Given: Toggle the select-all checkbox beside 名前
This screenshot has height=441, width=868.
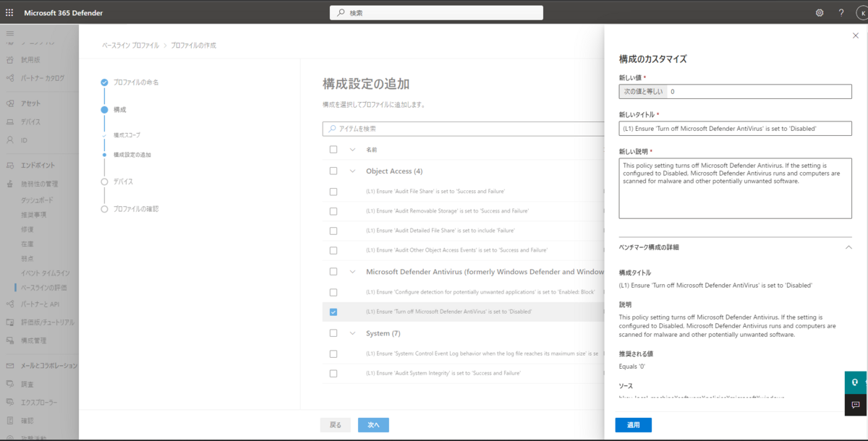Looking at the screenshot, I should pos(333,150).
